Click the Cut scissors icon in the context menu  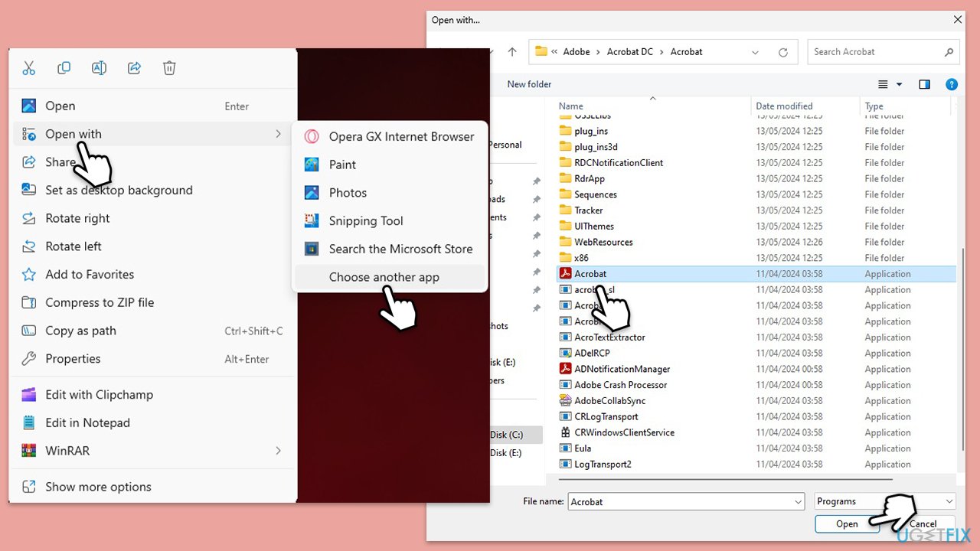[x=29, y=68]
